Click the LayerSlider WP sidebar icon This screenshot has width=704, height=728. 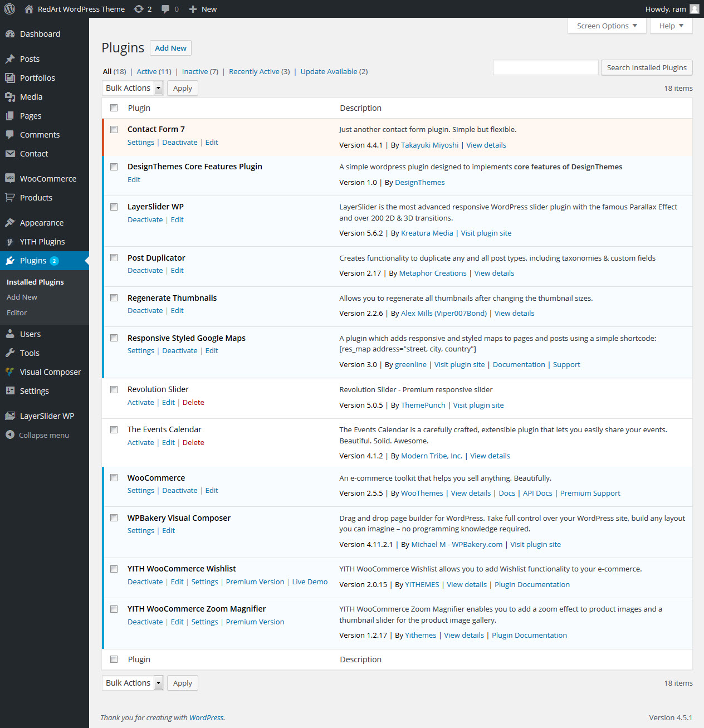pos(10,416)
